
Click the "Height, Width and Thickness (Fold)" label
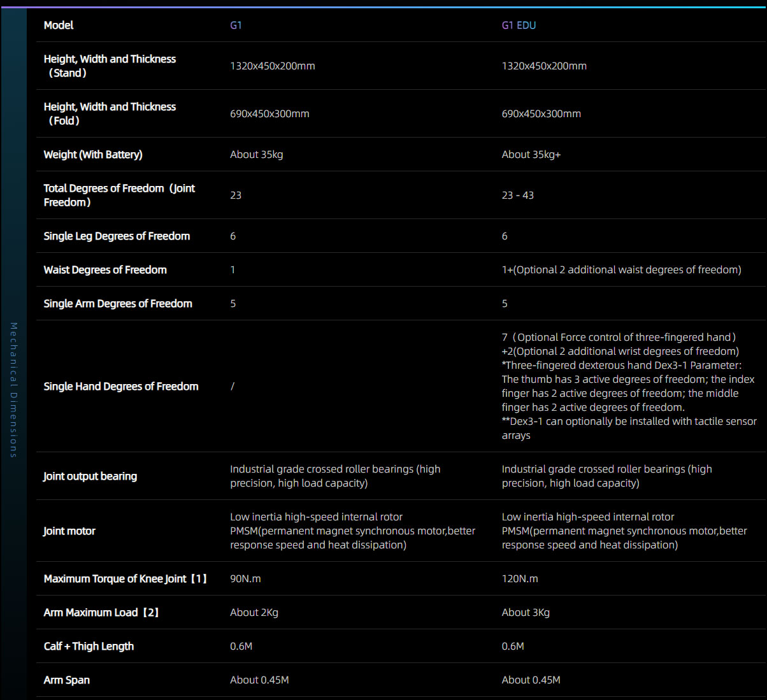(x=110, y=113)
